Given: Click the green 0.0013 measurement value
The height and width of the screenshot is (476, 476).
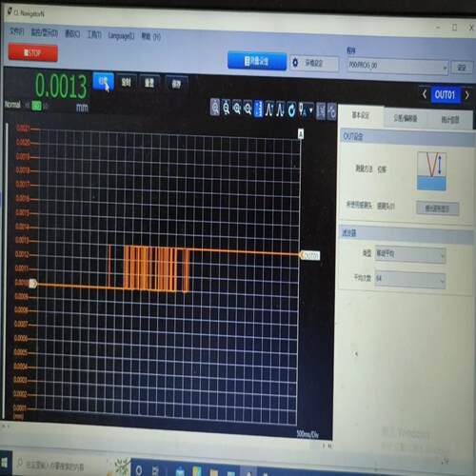Looking at the screenshot, I should pyautogui.click(x=61, y=86).
